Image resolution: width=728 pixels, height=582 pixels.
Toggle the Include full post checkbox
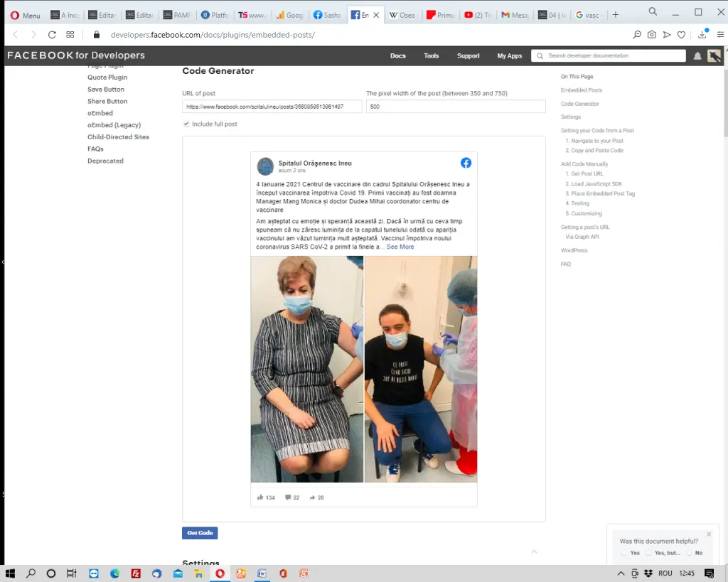[x=186, y=124]
